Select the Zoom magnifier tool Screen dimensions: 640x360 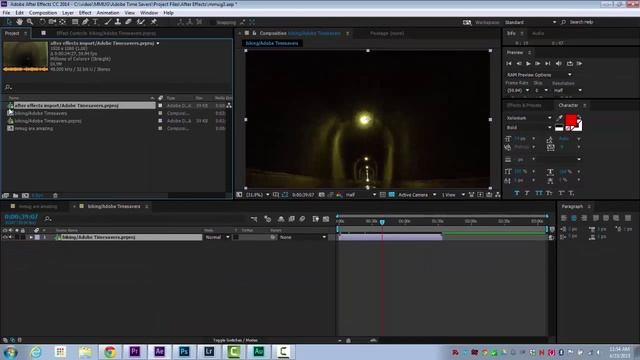point(30,22)
